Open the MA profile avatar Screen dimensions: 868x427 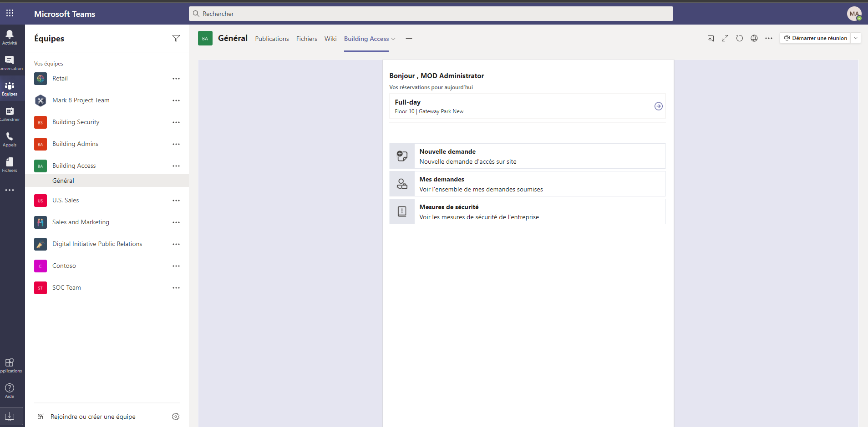854,14
